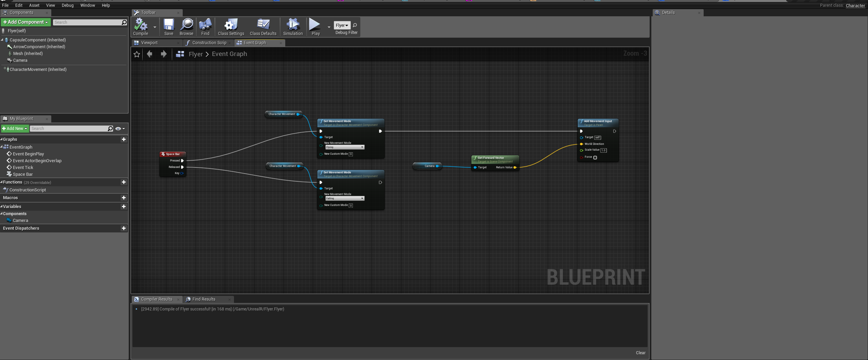This screenshot has width=868, height=360.
Task: Open the Window menu
Action: point(87,5)
